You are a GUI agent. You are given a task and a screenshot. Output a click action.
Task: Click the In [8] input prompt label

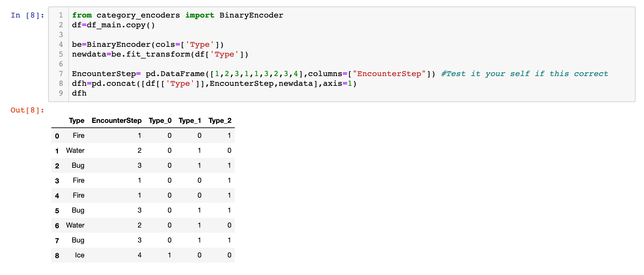click(x=28, y=15)
